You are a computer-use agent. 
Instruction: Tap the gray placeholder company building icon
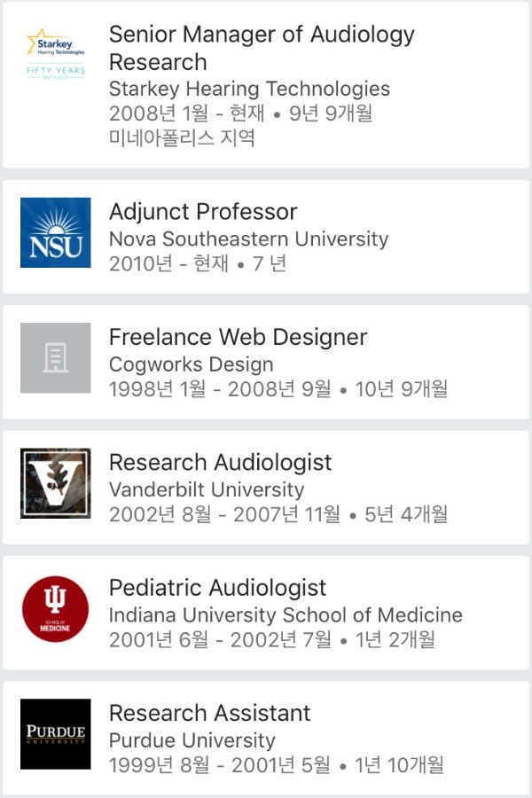[x=56, y=358]
